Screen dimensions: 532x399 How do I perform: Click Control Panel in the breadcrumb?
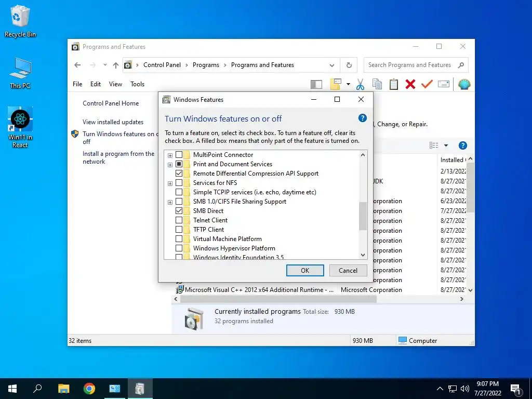162,65
